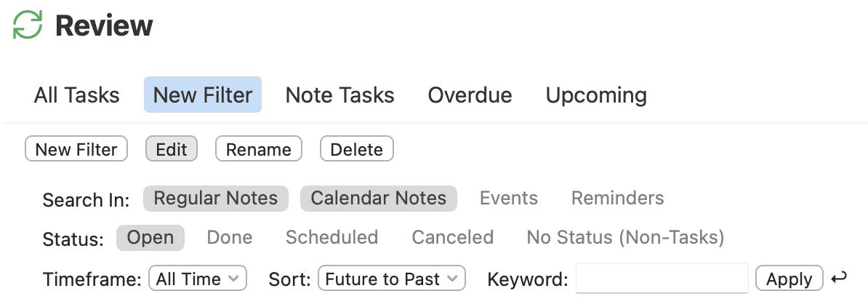Viewport: 868px width, 307px height.
Task: Show the Upcoming tab
Action: click(x=596, y=95)
